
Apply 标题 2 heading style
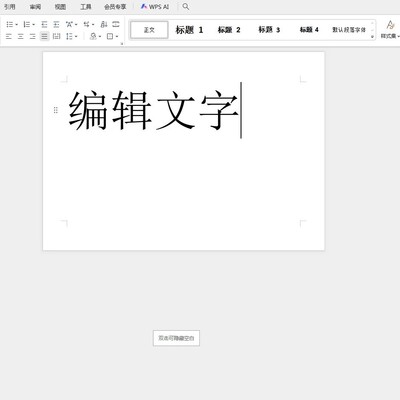click(x=229, y=30)
